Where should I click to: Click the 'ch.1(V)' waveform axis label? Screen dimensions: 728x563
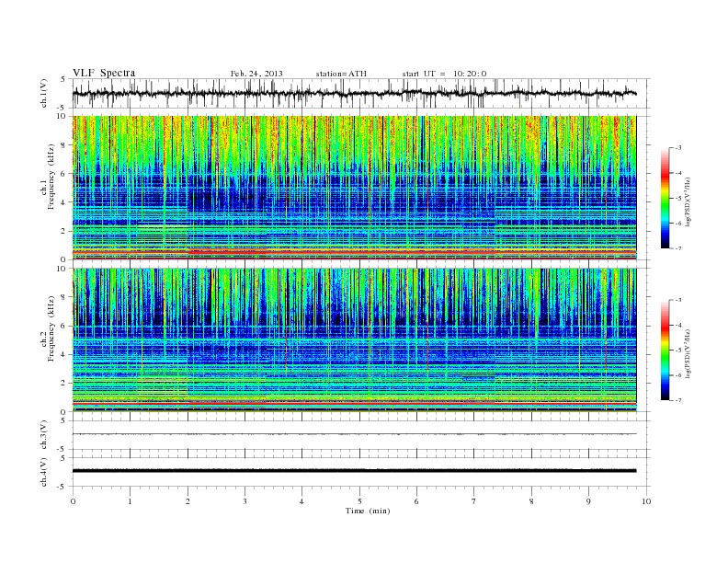click(x=44, y=93)
